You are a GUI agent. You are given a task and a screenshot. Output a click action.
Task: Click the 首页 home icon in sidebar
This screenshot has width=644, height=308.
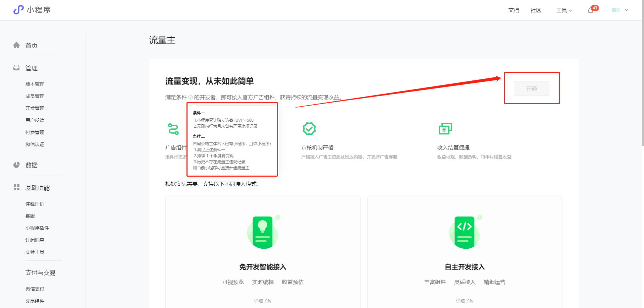(16, 45)
